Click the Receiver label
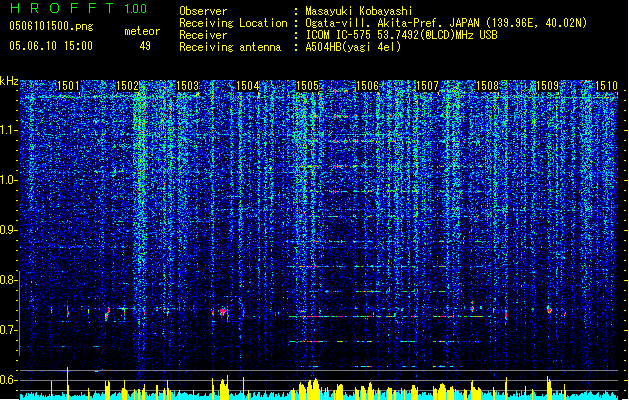Screen dimensions: 629x400 [203, 35]
